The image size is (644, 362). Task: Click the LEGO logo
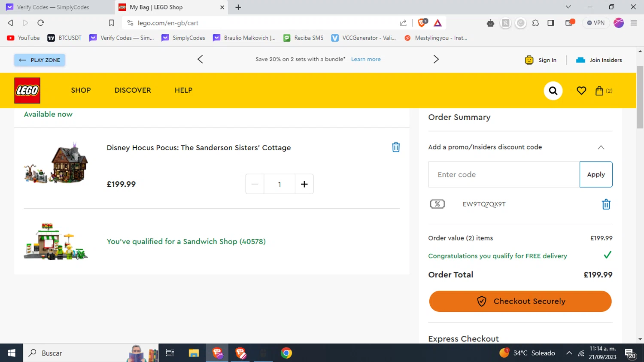[x=27, y=91]
